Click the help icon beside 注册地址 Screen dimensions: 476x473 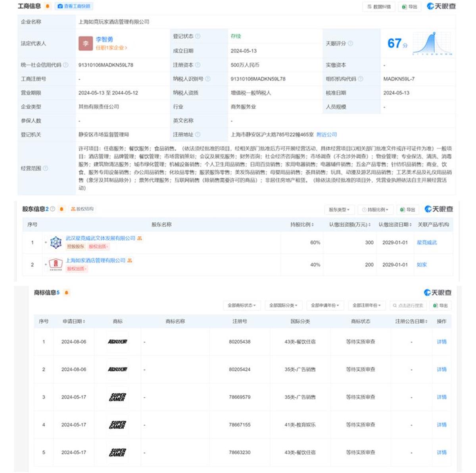[x=198, y=134]
